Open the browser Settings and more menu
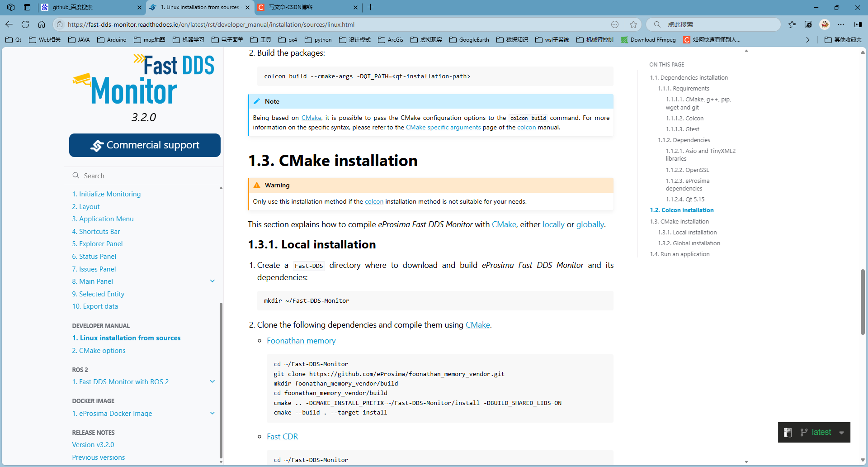868x467 pixels. click(842, 24)
